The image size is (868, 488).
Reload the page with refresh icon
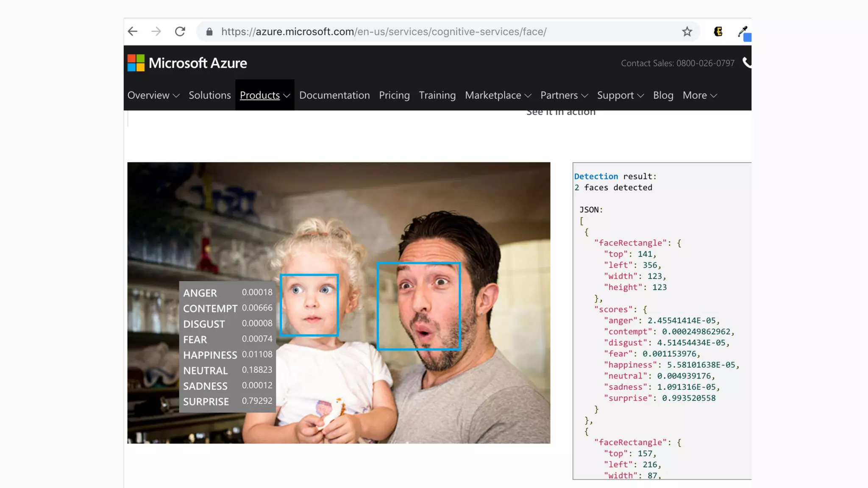180,31
